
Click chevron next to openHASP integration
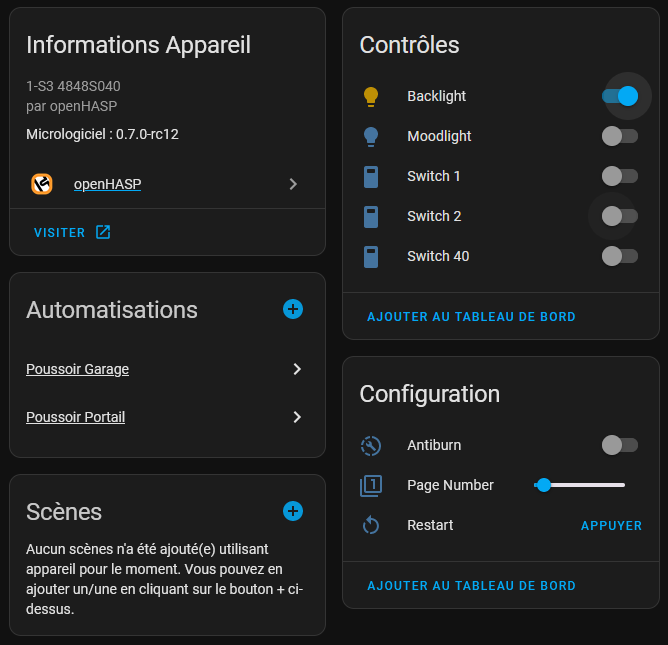pyautogui.click(x=293, y=184)
